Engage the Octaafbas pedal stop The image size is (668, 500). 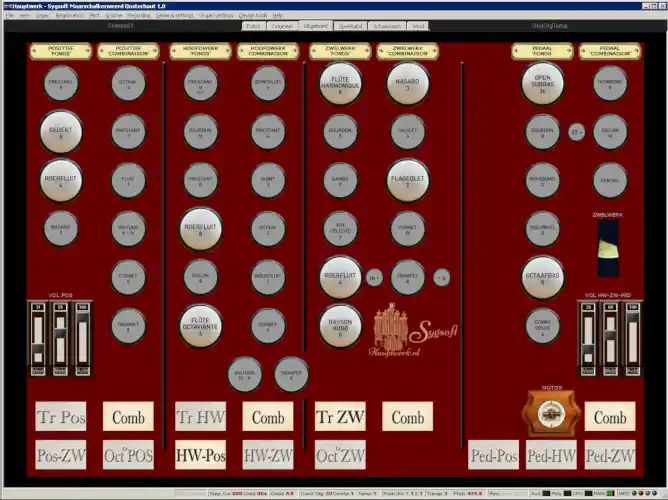[x=542, y=277]
